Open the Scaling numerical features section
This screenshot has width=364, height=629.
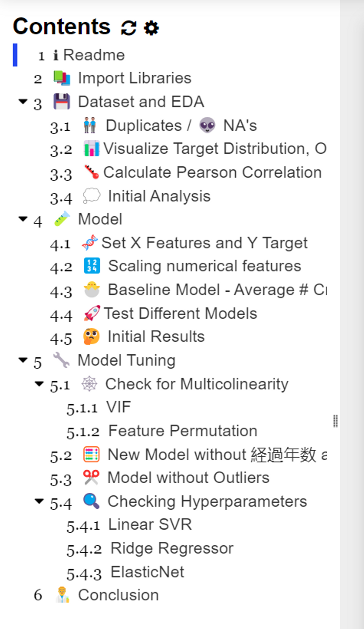click(204, 266)
